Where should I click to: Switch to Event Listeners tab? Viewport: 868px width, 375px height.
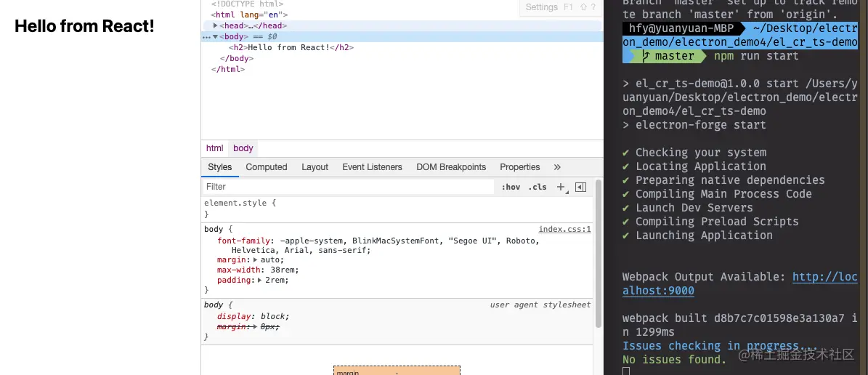click(372, 167)
